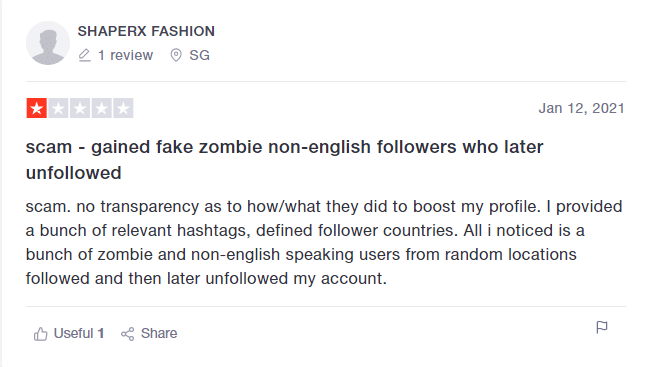Click the fourth gray rating star
This screenshot has width=647, height=367.
coord(102,108)
